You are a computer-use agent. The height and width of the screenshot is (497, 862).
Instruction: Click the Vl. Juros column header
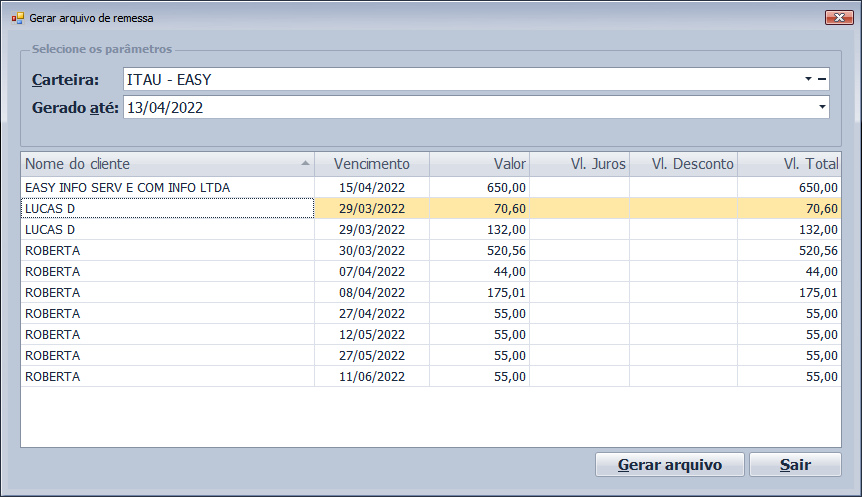[x=579, y=164]
